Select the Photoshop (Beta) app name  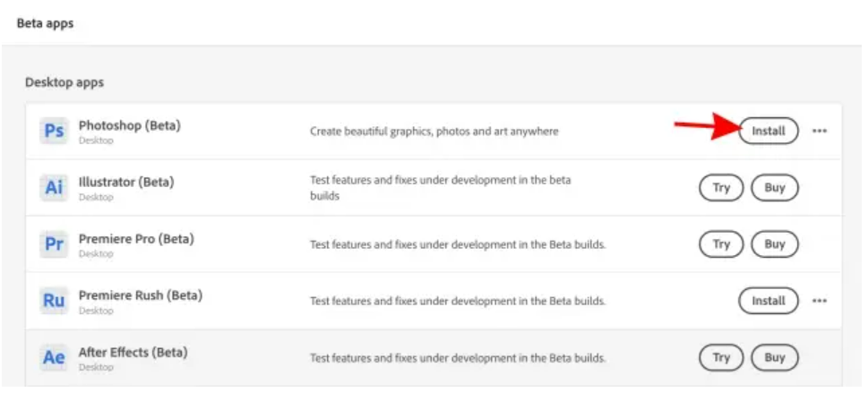[x=129, y=125]
